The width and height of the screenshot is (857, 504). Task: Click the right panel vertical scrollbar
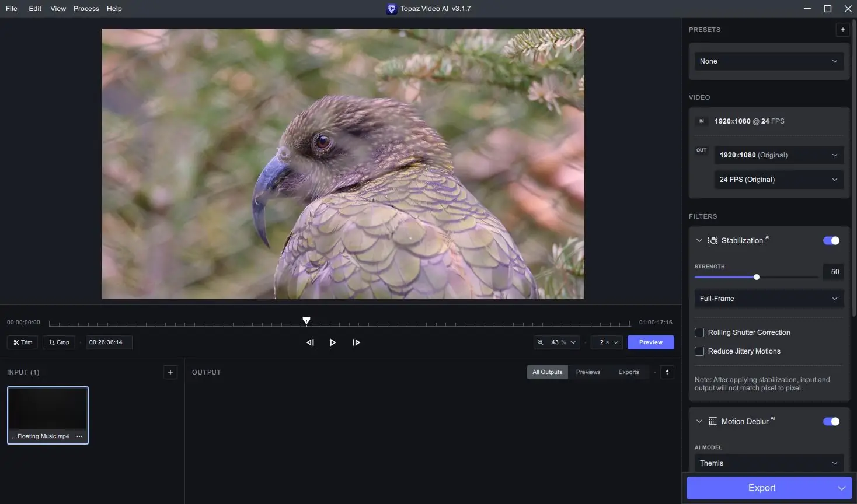854,169
